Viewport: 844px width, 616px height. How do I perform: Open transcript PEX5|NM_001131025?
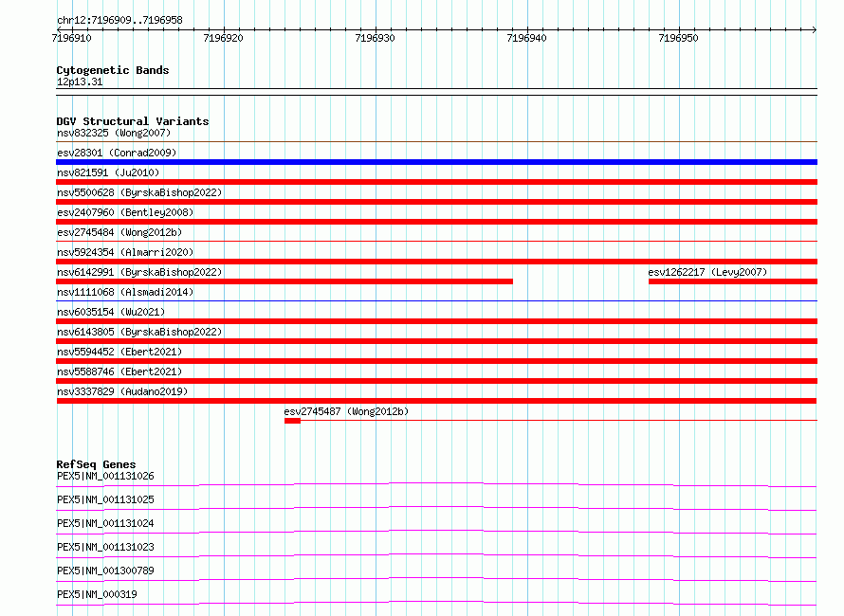point(105,499)
